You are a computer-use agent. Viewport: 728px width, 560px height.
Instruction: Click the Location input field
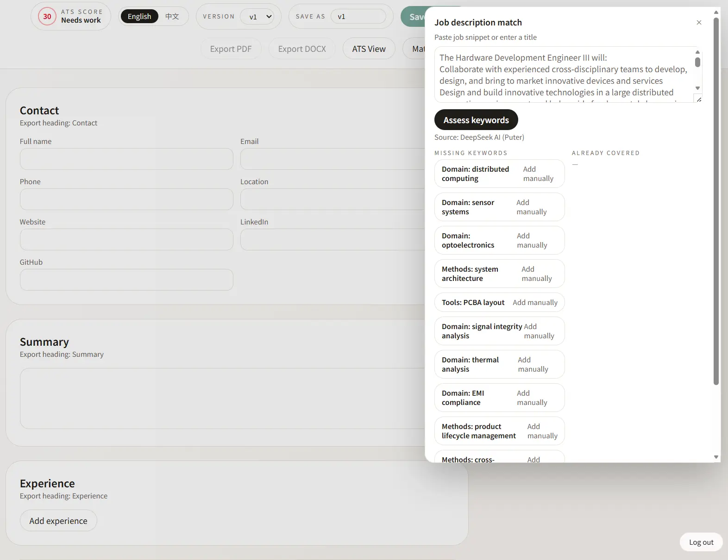(333, 199)
